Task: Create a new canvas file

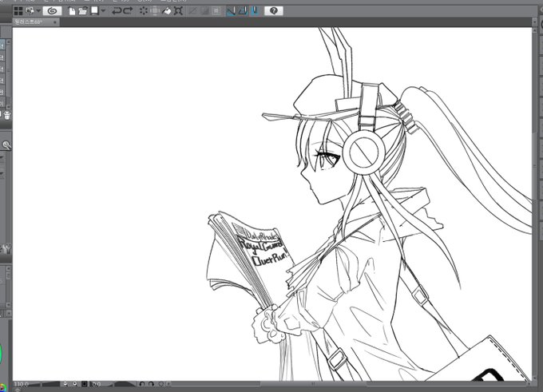Action: click(72, 11)
